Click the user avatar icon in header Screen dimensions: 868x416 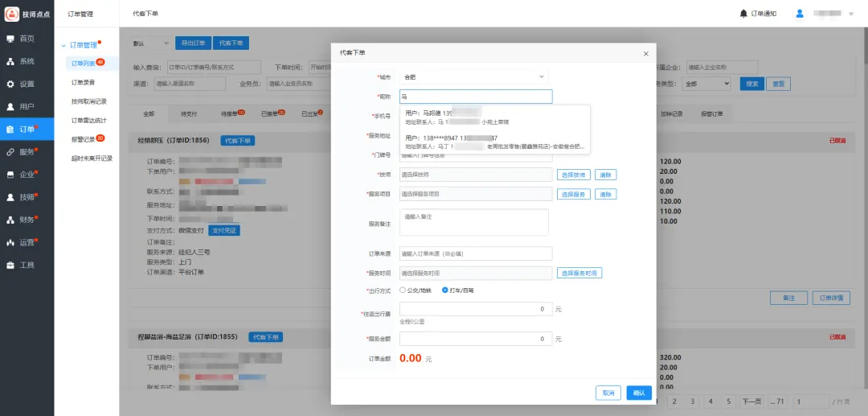click(800, 14)
